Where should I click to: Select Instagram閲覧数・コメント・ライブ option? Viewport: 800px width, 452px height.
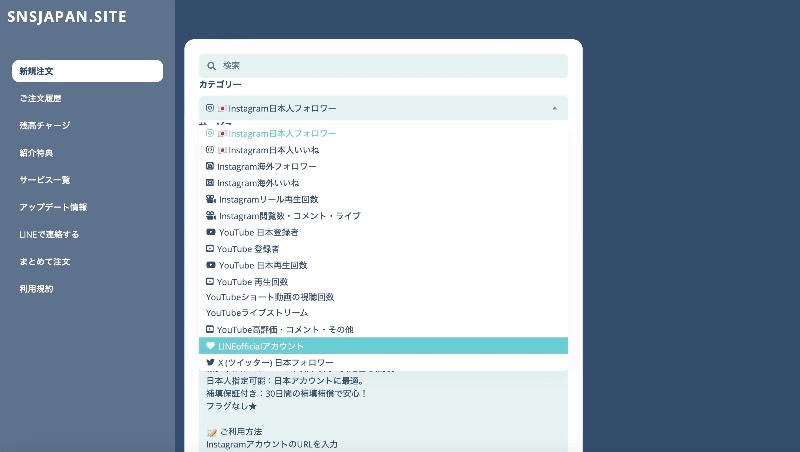pos(383,216)
